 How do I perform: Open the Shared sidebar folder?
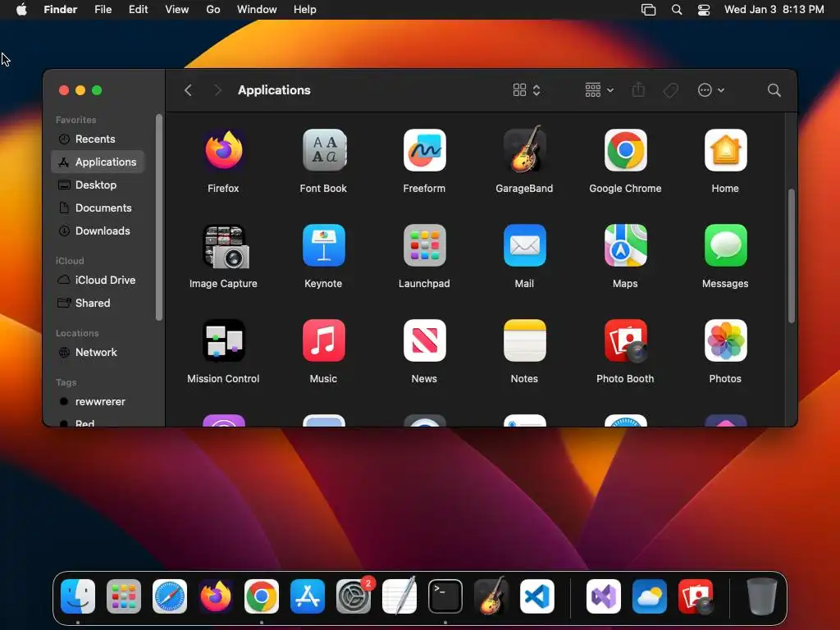(98, 304)
